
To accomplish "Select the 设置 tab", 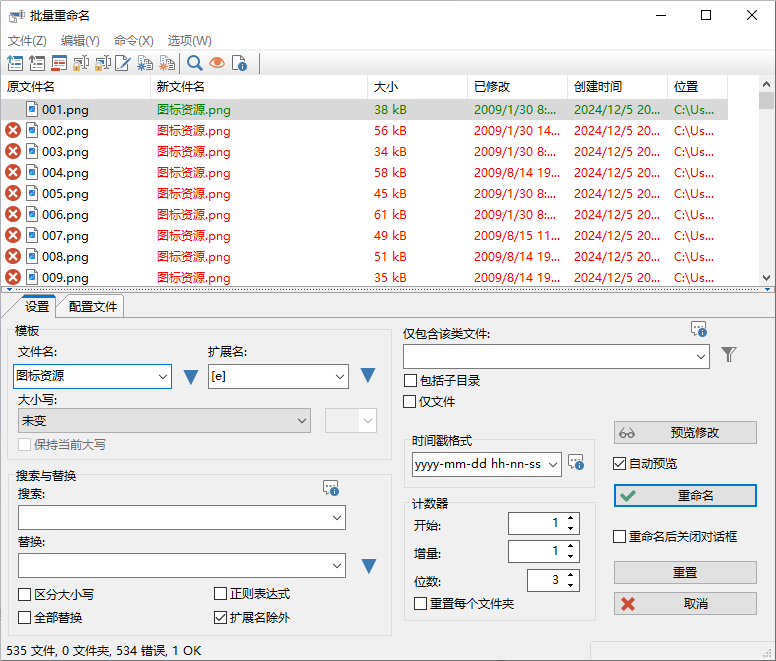I will pyautogui.click(x=37, y=306).
